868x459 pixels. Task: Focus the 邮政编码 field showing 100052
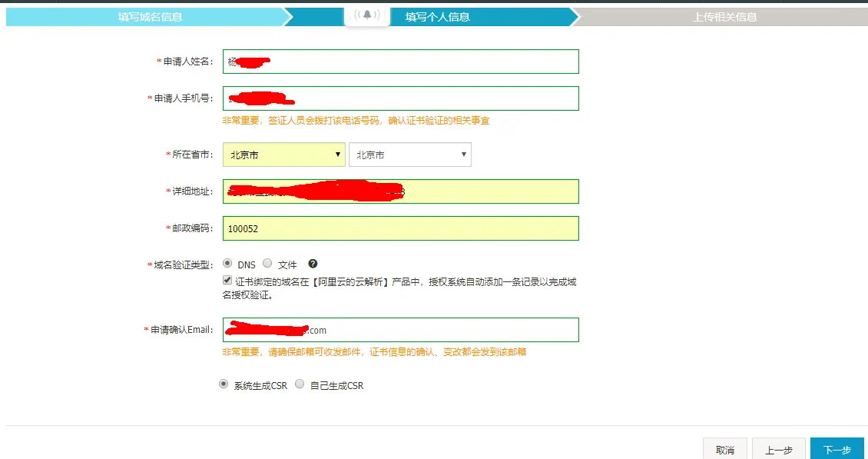(399, 228)
